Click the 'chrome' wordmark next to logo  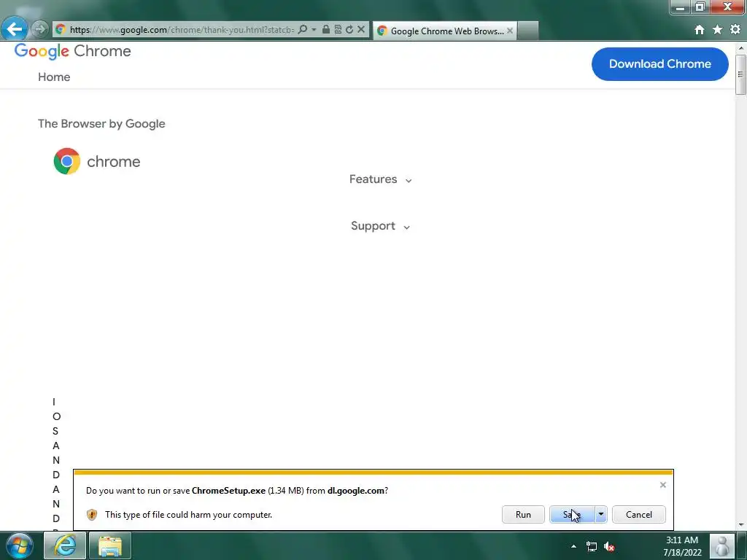(113, 162)
